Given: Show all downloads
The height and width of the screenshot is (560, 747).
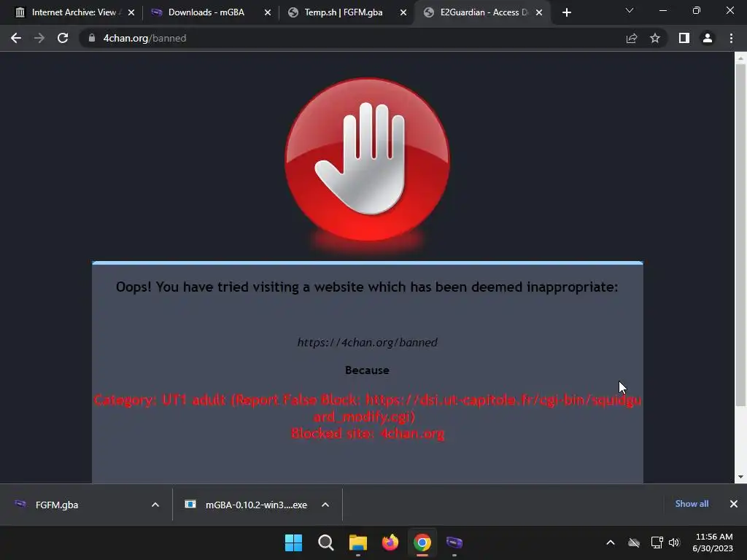Looking at the screenshot, I should 692,504.
